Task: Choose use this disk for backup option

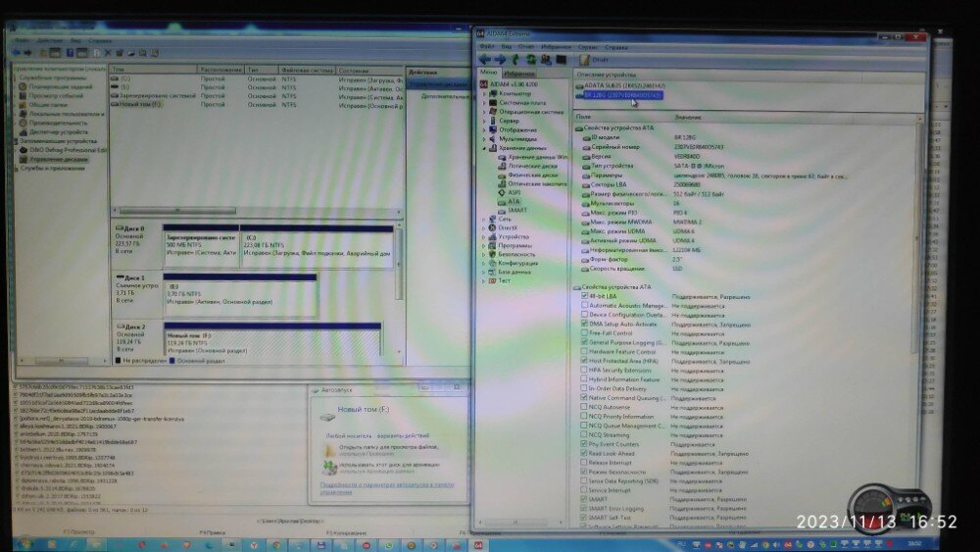Action: (382, 468)
